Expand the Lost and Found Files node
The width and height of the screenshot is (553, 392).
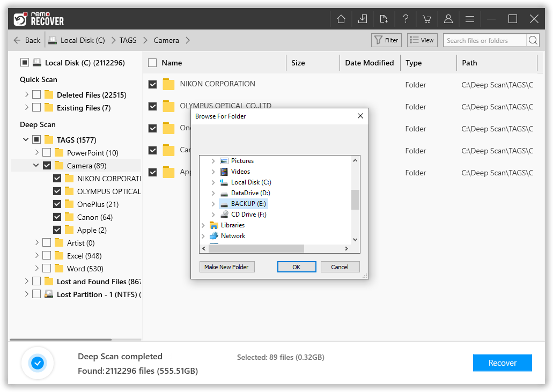coord(26,281)
